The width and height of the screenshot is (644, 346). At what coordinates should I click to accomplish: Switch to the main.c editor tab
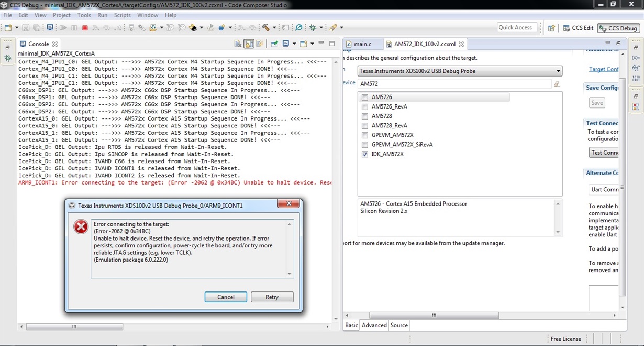(362, 44)
